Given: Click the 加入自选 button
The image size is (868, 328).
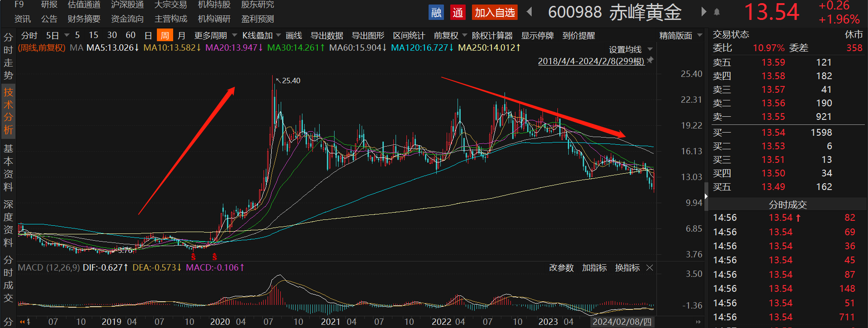Looking at the screenshot, I should click(x=495, y=12).
